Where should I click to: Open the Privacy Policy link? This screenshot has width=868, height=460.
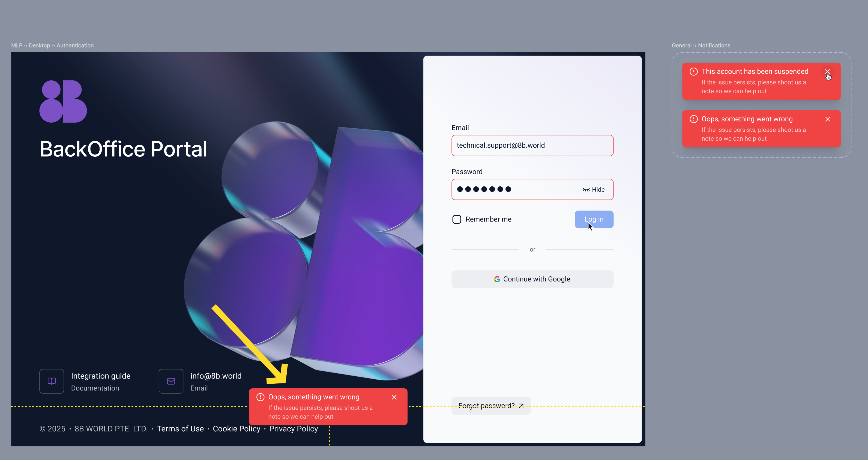click(293, 429)
